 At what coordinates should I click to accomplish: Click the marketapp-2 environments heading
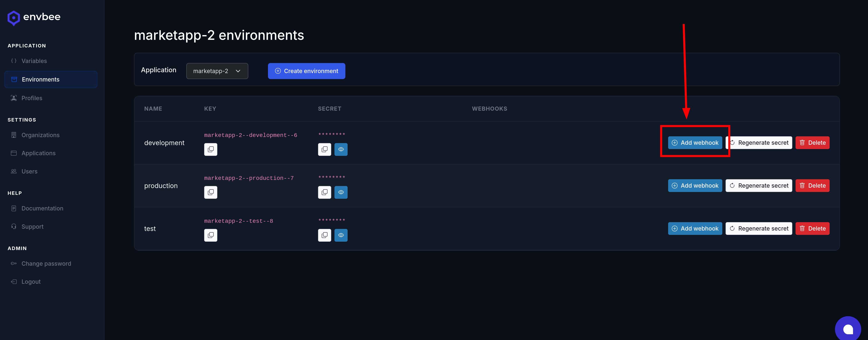pyautogui.click(x=219, y=35)
